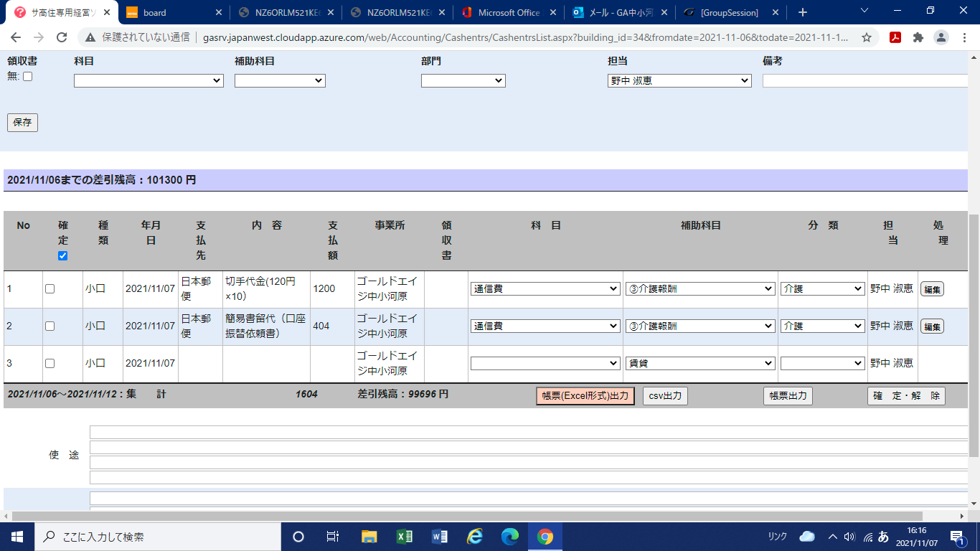Launch Word from the taskbar
This screenshot has width=980, height=551.
440,537
